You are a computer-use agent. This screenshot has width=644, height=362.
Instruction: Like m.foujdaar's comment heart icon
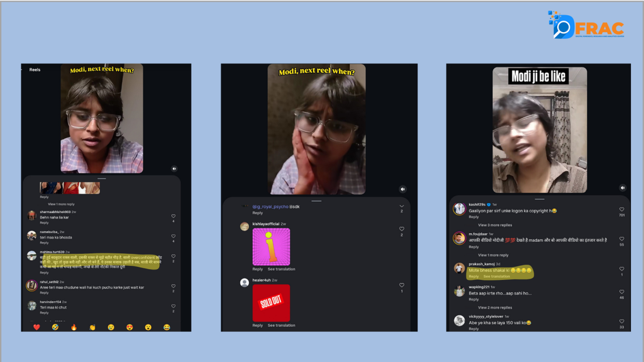click(x=622, y=239)
